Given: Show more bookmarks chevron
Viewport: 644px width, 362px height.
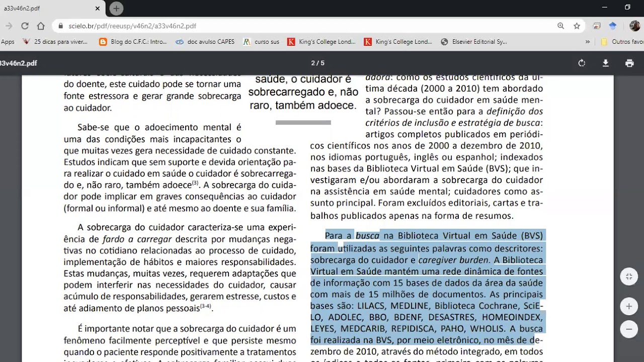Looking at the screenshot, I should tap(587, 42).
